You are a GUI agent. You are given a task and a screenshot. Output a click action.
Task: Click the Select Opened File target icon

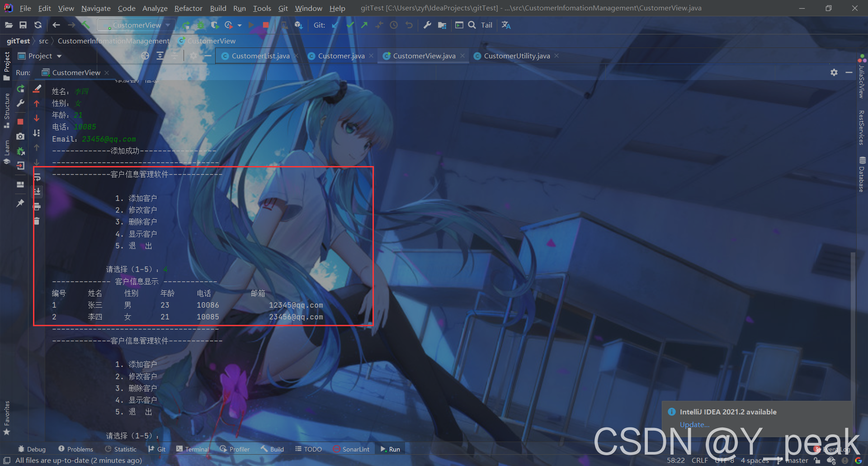coord(145,56)
